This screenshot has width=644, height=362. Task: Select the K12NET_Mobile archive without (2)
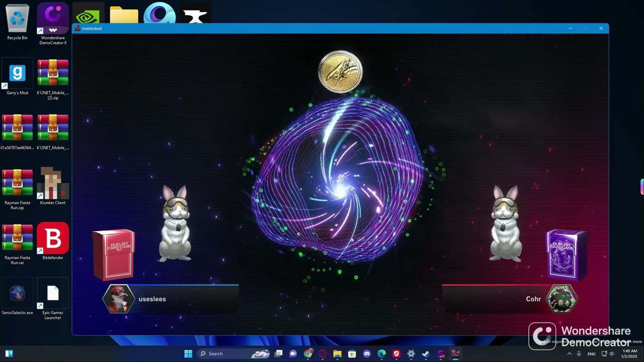pyautogui.click(x=53, y=132)
